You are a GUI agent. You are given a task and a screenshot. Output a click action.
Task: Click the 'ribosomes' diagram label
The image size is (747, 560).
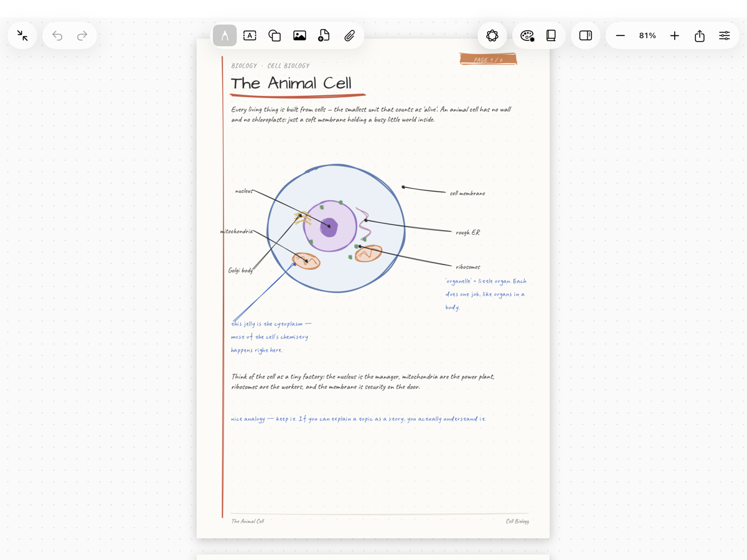click(x=468, y=267)
